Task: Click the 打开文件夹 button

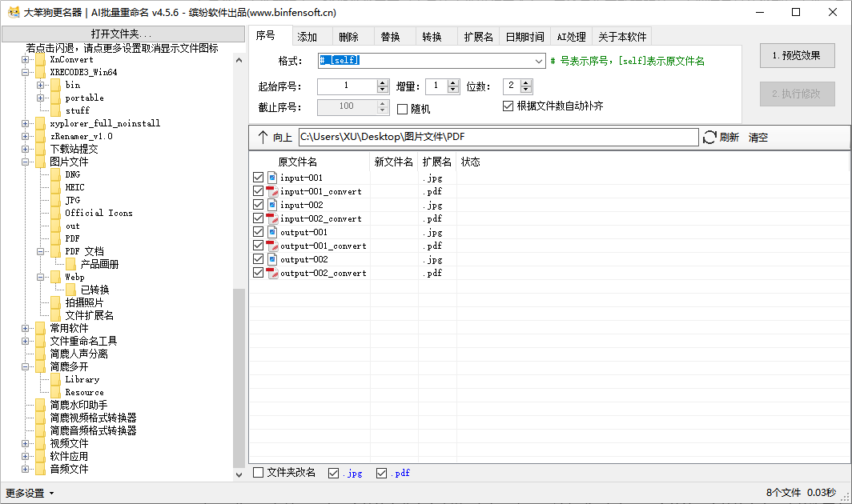Action: tap(122, 34)
